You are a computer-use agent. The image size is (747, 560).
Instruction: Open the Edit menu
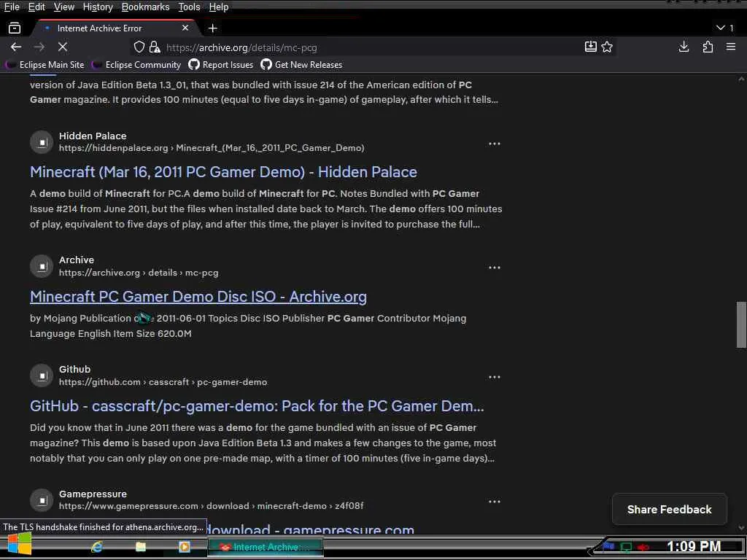(x=36, y=7)
